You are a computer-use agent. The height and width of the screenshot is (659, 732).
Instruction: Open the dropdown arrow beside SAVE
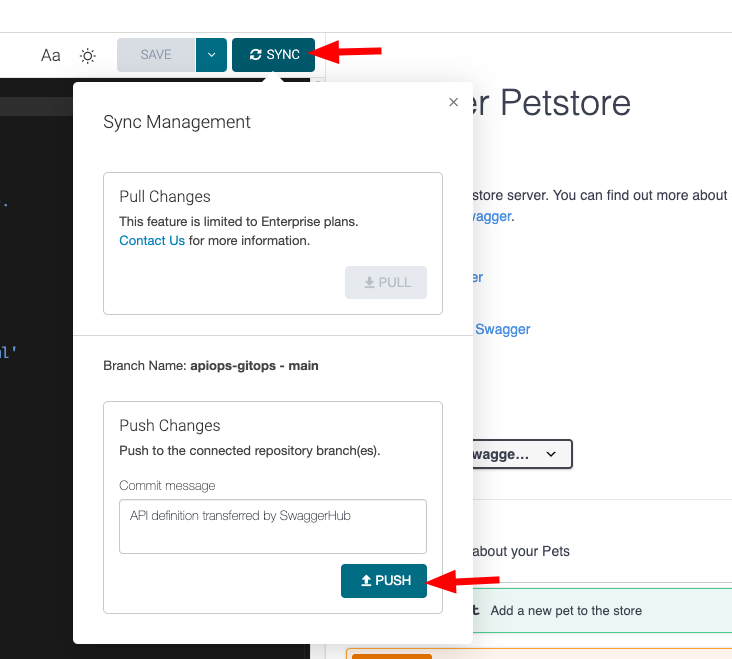(x=211, y=55)
